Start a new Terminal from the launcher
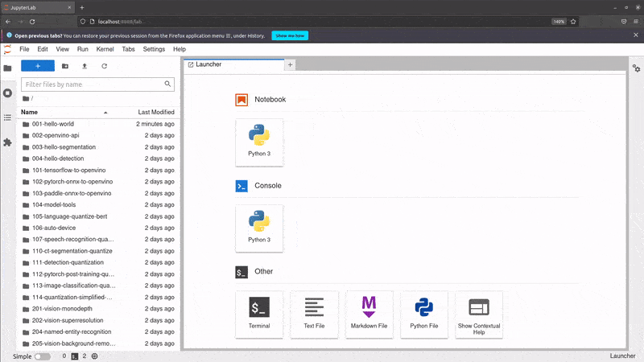 point(259,315)
